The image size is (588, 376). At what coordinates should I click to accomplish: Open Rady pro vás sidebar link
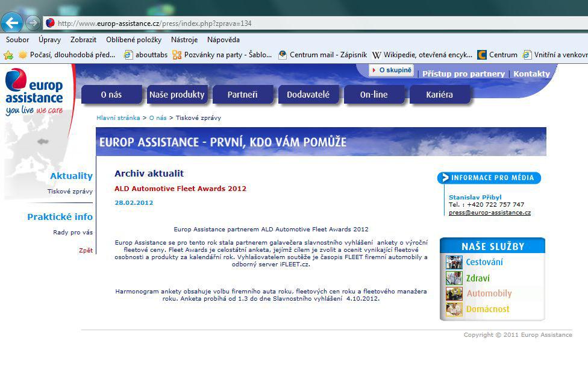(73, 232)
